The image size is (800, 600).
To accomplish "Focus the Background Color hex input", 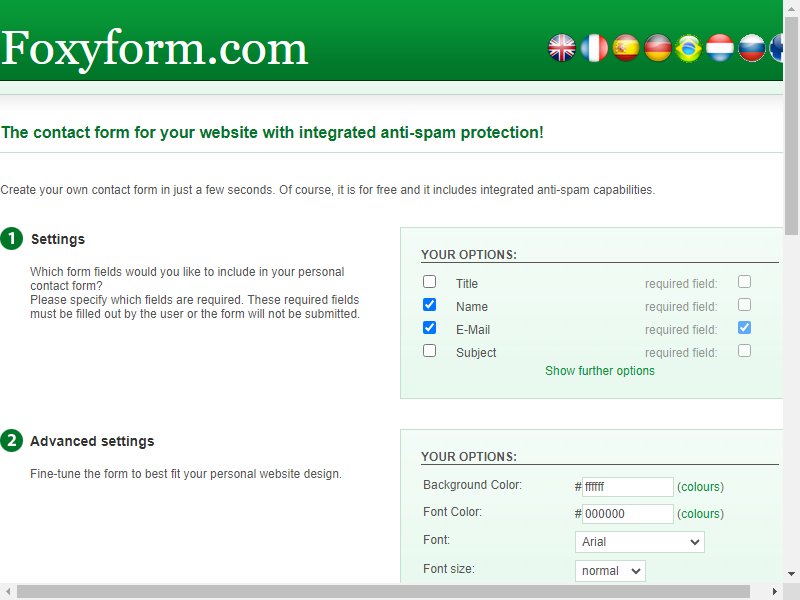I will pyautogui.click(x=628, y=487).
